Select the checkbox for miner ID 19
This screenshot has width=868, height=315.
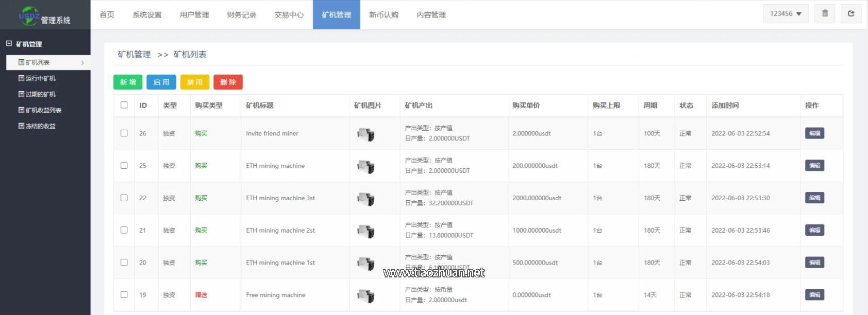click(124, 295)
